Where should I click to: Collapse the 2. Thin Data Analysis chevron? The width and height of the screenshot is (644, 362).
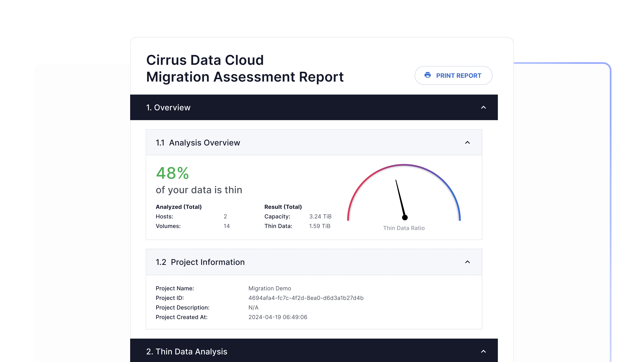pyautogui.click(x=483, y=351)
